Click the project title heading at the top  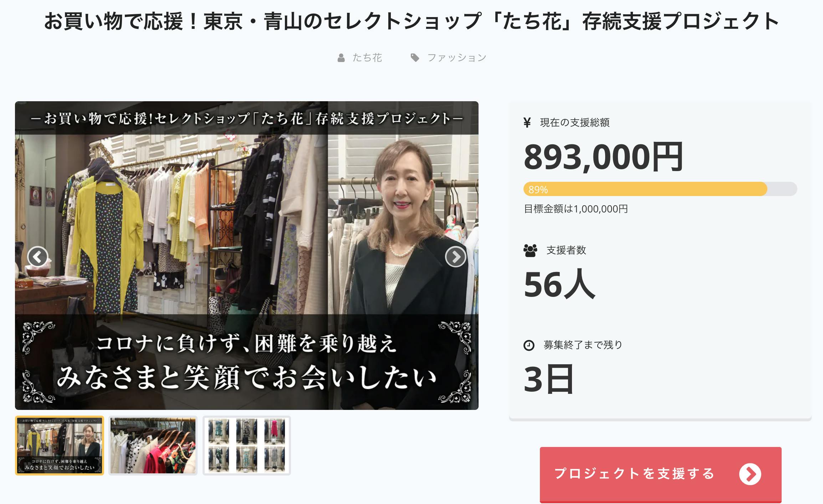(411, 21)
